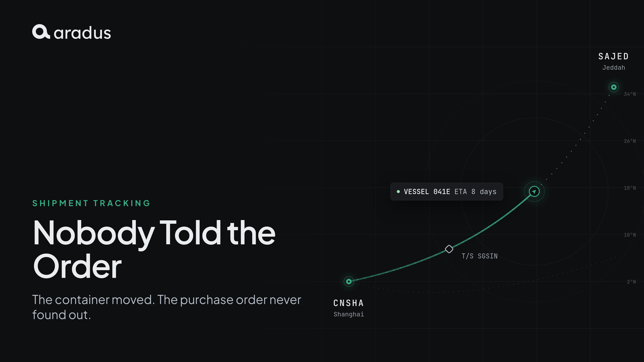Click the Singapore transshipment diamond marker

pos(449,249)
